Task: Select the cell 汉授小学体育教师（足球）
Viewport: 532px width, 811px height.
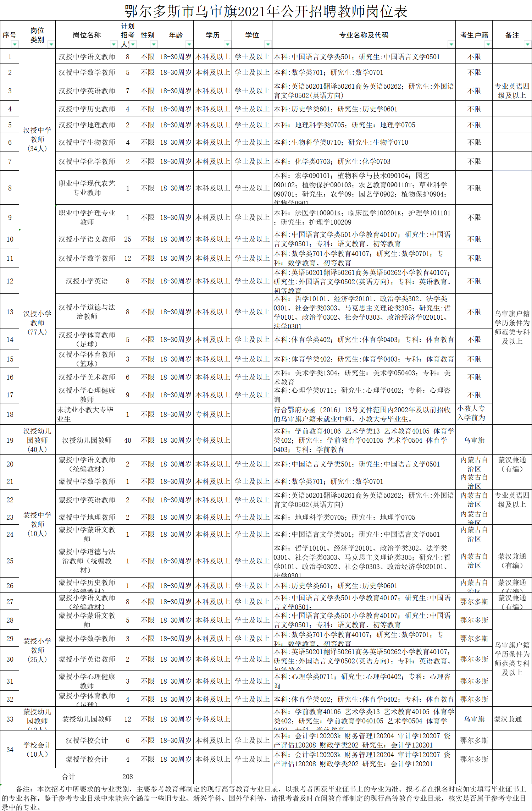Action: click(87, 340)
